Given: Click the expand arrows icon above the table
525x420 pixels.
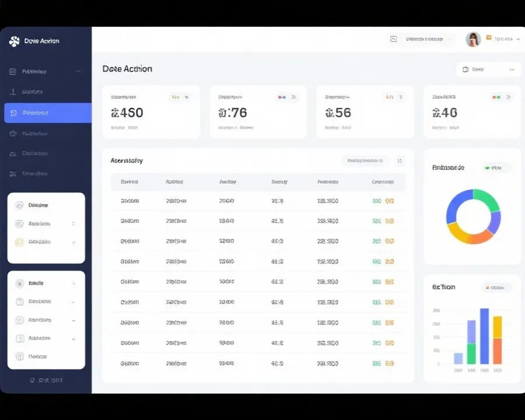Looking at the screenshot, I should coord(400,161).
